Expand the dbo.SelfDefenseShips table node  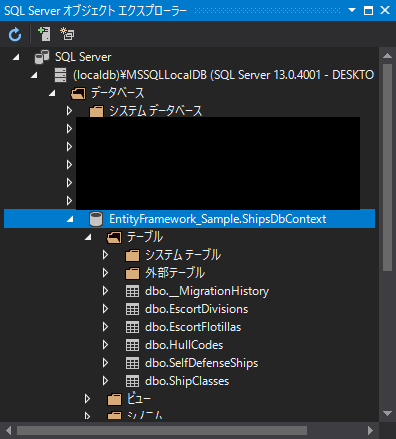coord(105,363)
